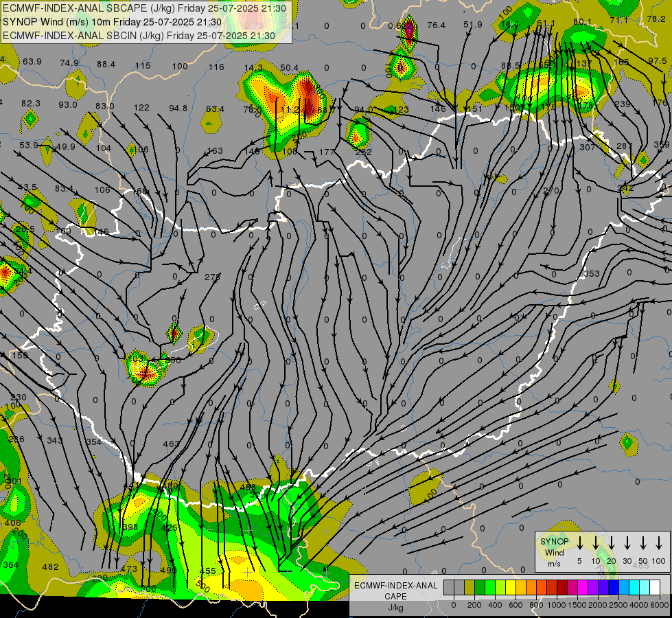Choose the dark red swatch after the 1000 tick
The width and height of the screenshot is (672, 618).
tap(562, 587)
